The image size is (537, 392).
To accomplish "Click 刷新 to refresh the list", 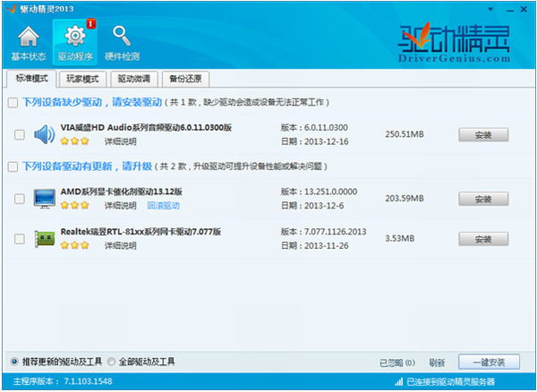I will click(x=437, y=362).
